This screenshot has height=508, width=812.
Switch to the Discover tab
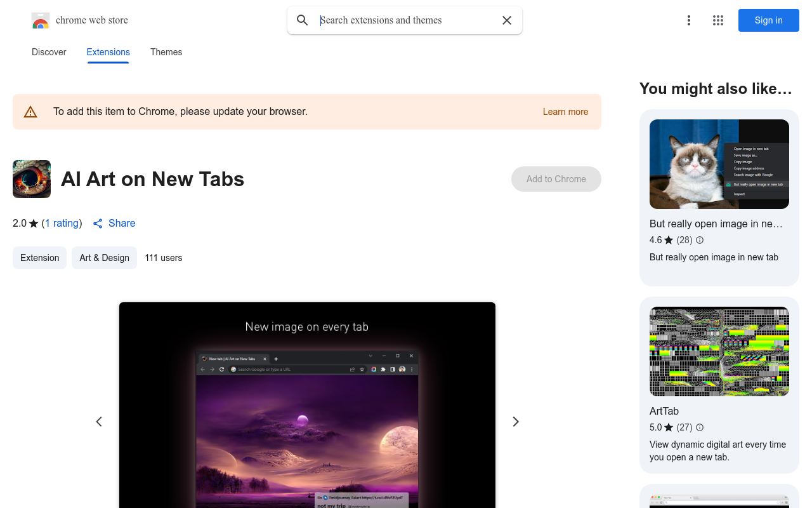pos(49,52)
